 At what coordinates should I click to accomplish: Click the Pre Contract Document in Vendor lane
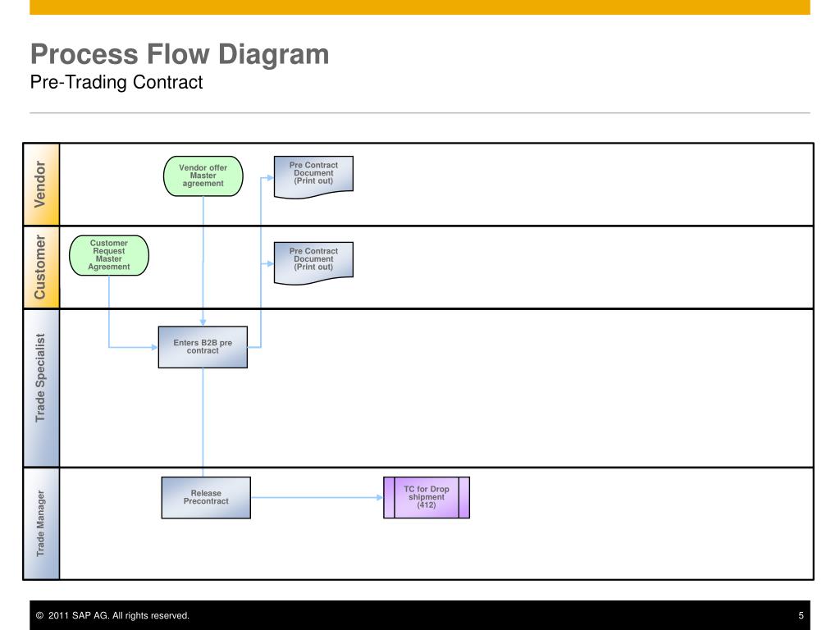313,177
